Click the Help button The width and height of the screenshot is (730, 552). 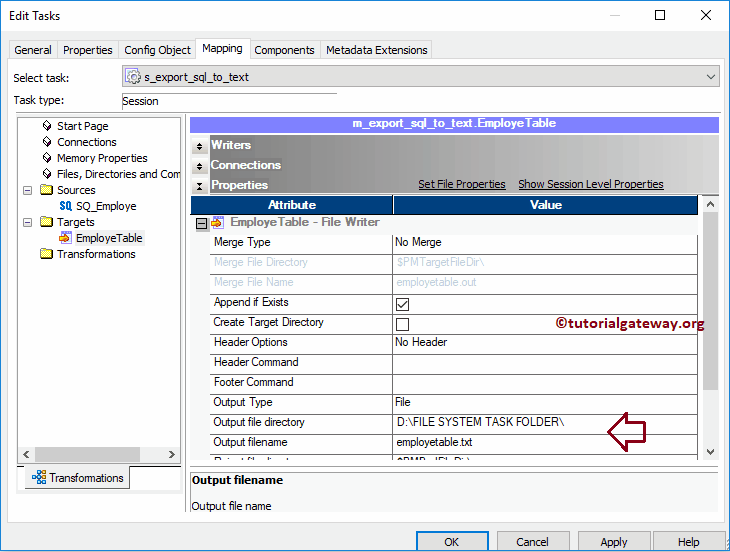click(x=689, y=541)
